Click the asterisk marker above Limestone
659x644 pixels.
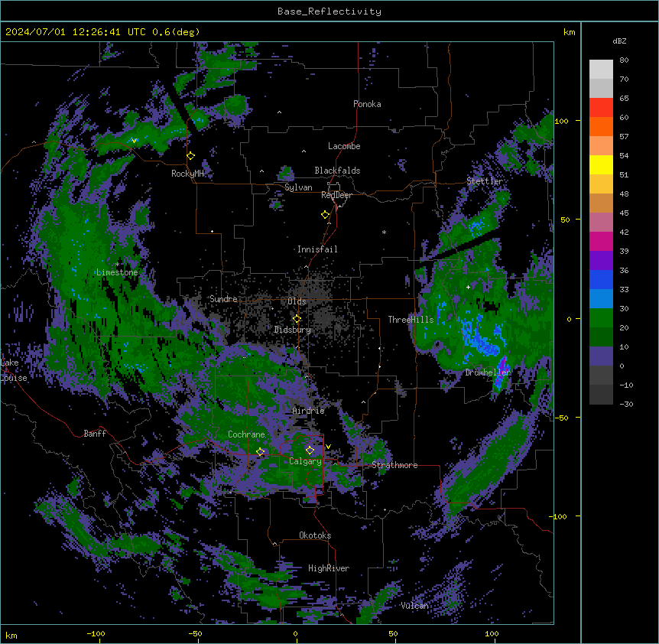tap(117, 265)
